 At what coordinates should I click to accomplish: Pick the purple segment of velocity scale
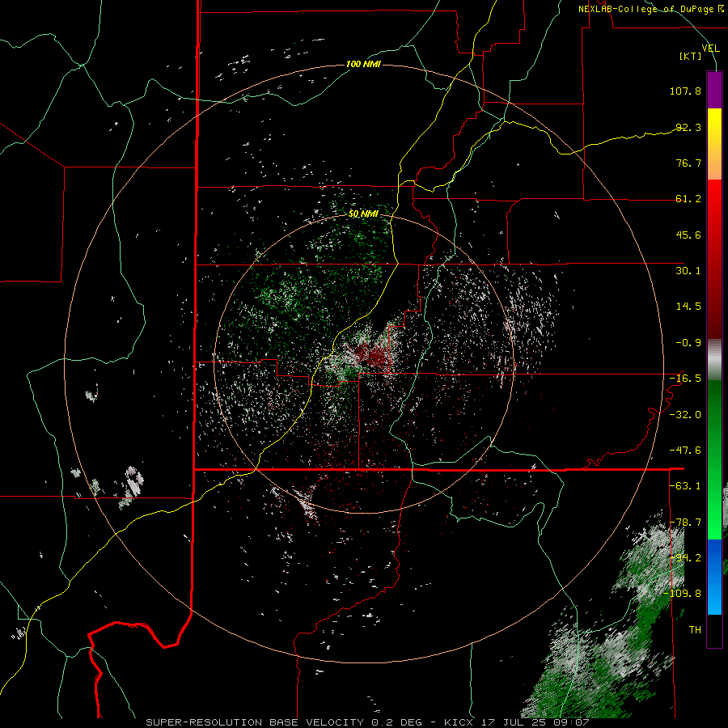click(x=714, y=91)
